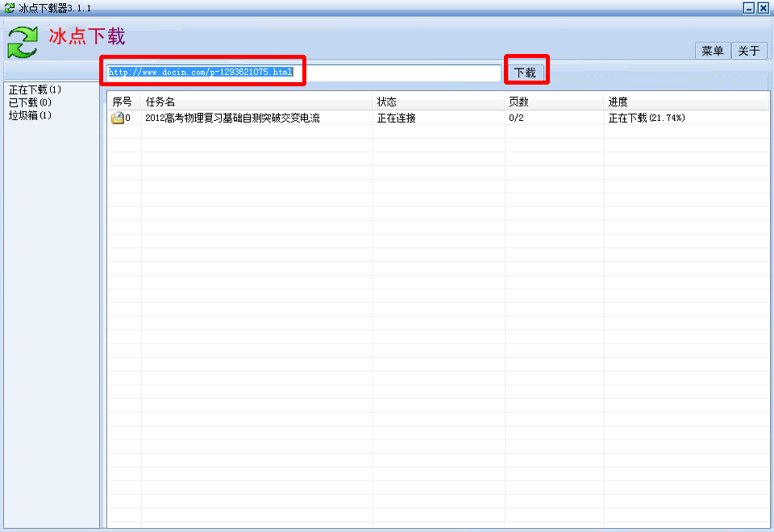Click the title bar app icon
Viewport: 774px width, 532px height.
pyautogui.click(x=9, y=8)
